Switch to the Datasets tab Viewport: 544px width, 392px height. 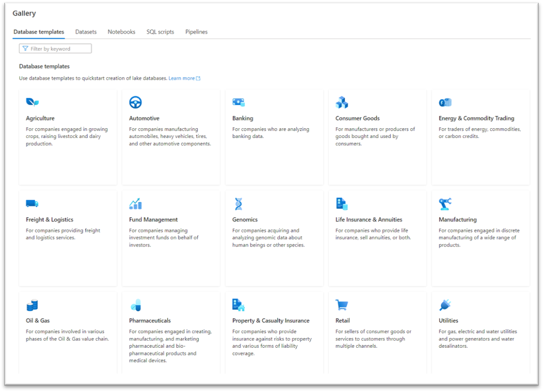86,32
